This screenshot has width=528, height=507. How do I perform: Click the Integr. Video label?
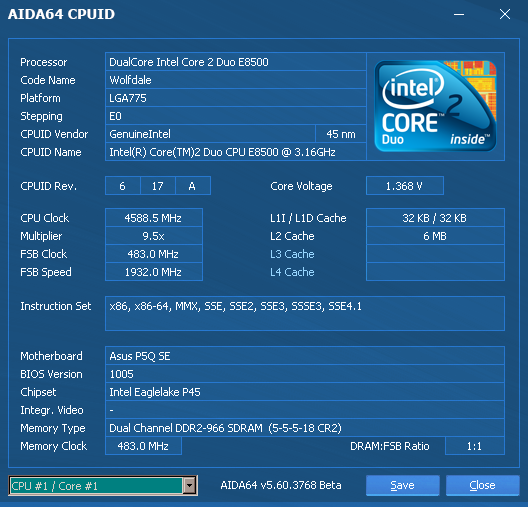(52, 410)
